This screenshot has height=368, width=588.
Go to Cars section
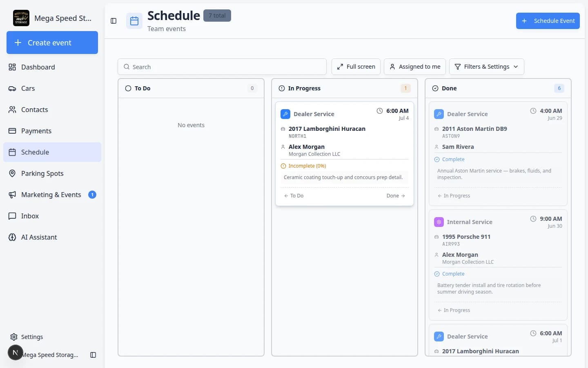pos(52,88)
